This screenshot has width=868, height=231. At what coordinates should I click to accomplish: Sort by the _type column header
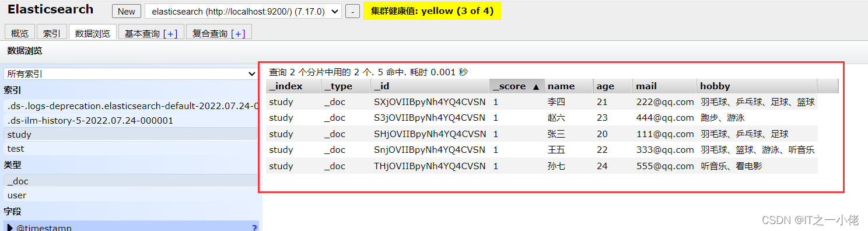[x=346, y=86]
